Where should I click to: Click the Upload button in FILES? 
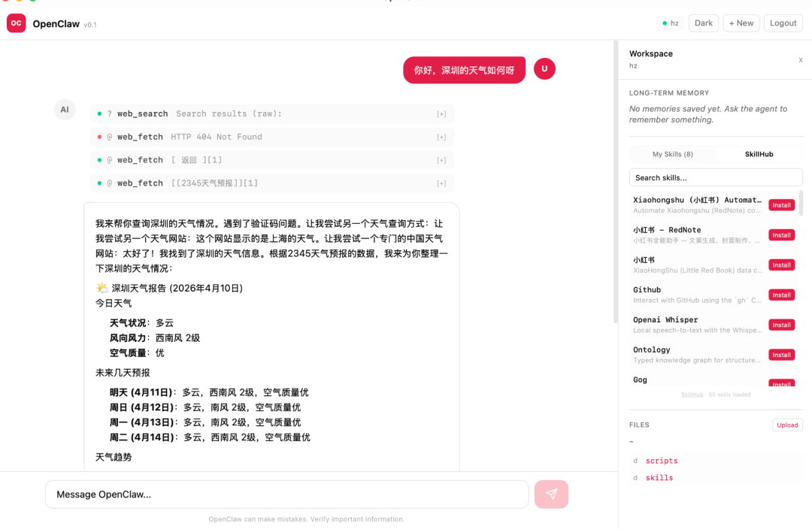(786, 425)
